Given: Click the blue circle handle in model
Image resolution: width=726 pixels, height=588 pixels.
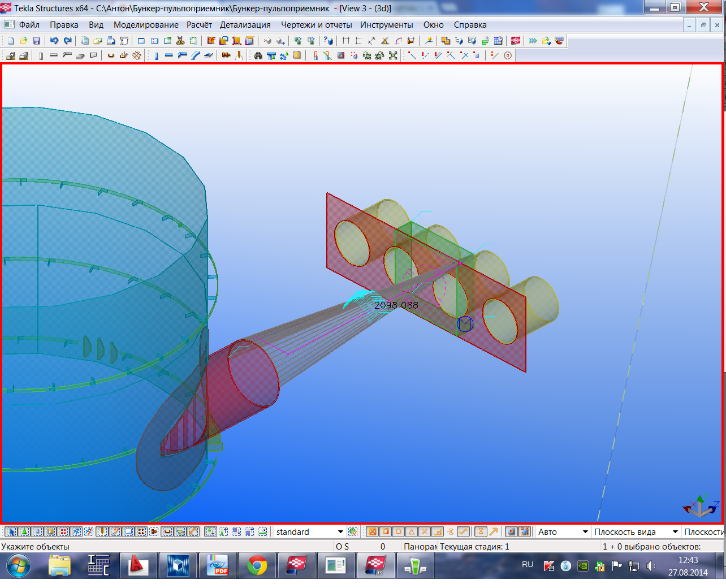Looking at the screenshot, I should coord(465,324).
